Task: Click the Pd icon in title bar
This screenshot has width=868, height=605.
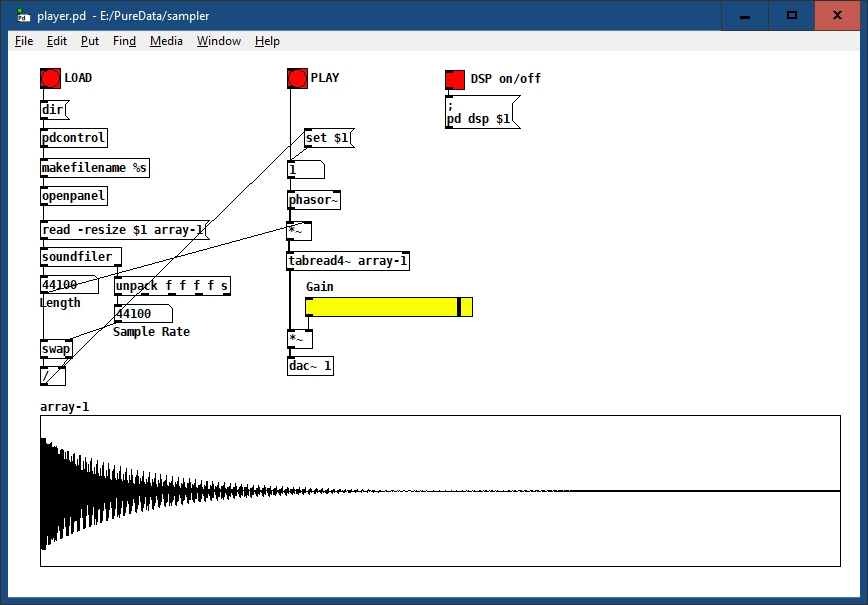Action: 23,15
